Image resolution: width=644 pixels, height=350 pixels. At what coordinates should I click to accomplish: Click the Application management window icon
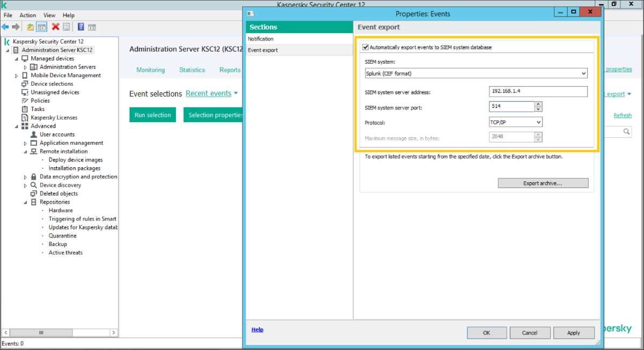[34, 143]
